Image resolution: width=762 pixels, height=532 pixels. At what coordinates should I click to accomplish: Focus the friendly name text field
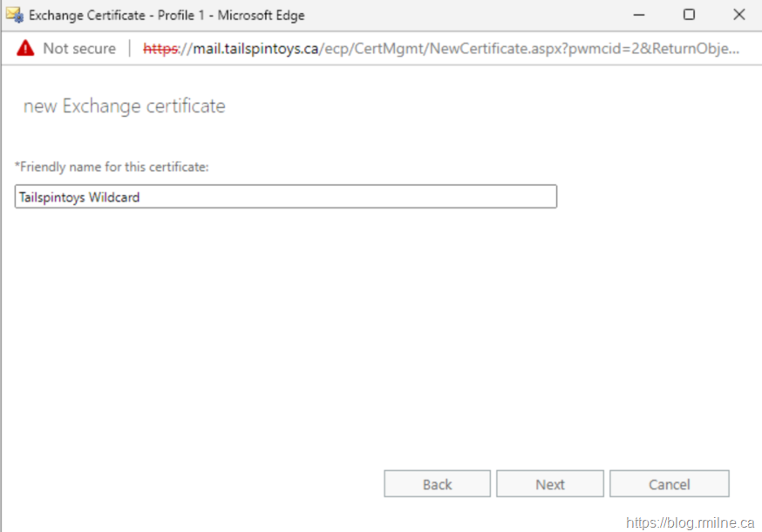point(285,197)
